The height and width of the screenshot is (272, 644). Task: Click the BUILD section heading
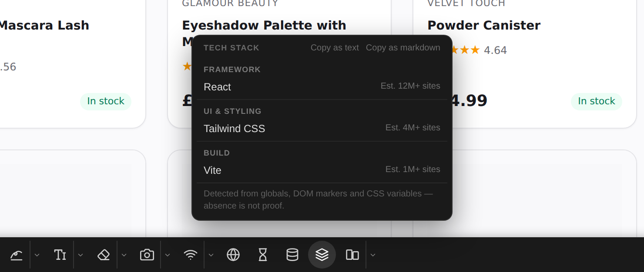[x=217, y=153]
